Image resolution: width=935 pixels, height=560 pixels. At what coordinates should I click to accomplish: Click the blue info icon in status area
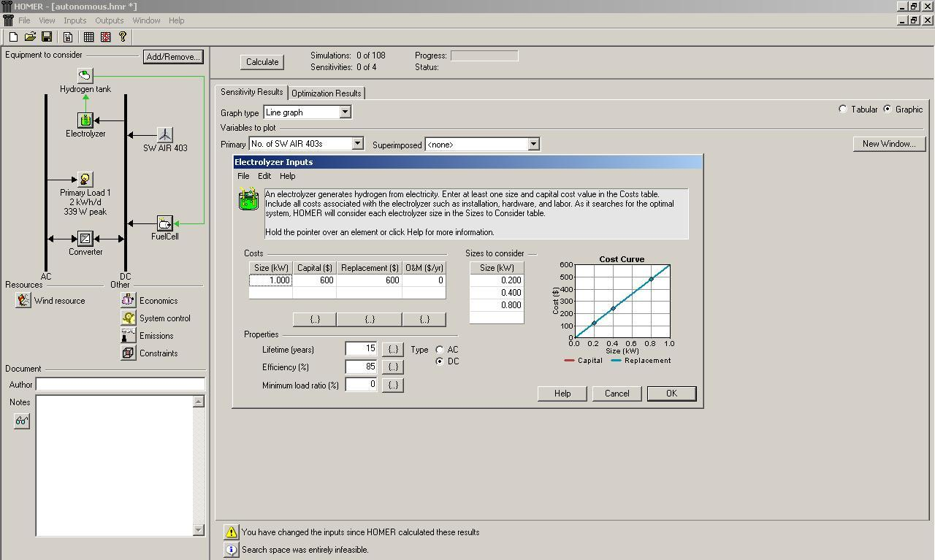[x=231, y=550]
